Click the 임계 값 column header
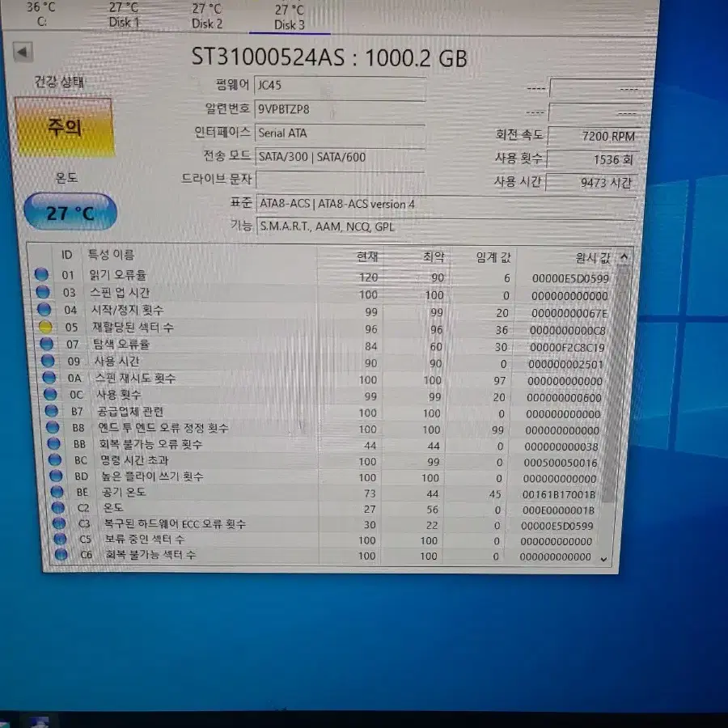This screenshot has width=728, height=728. click(x=493, y=257)
